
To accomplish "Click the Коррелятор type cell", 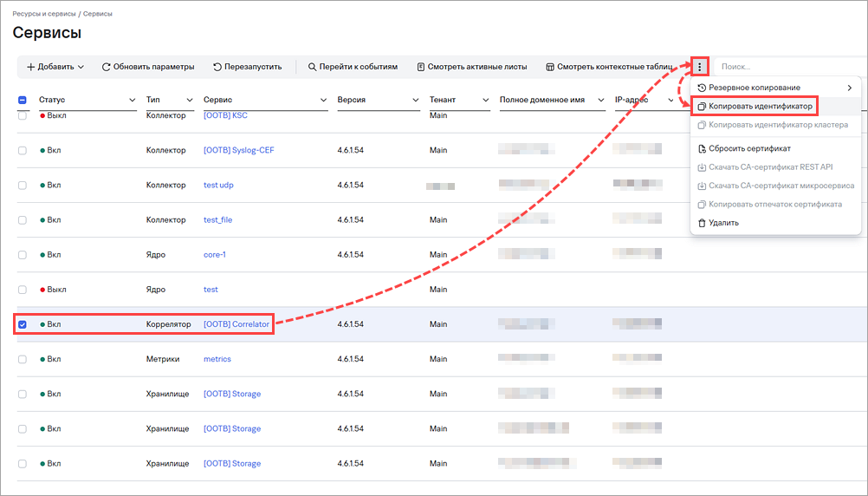I will pos(168,324).
